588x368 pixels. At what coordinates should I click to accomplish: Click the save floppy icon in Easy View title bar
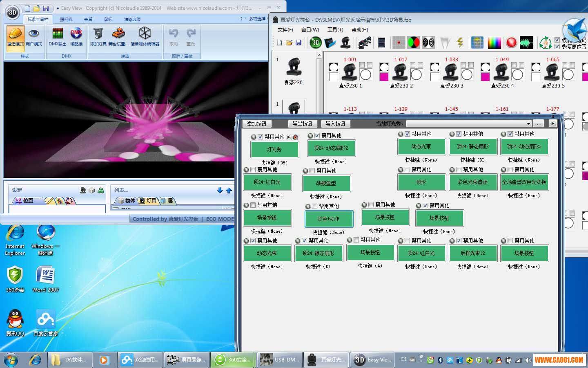coord(46,8)
